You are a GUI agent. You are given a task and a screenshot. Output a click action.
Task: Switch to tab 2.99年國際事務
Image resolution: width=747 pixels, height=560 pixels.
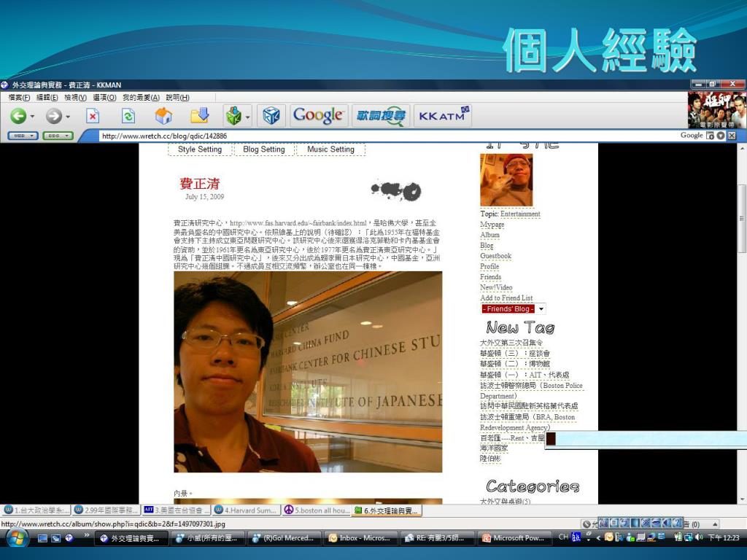pos(107,510)
